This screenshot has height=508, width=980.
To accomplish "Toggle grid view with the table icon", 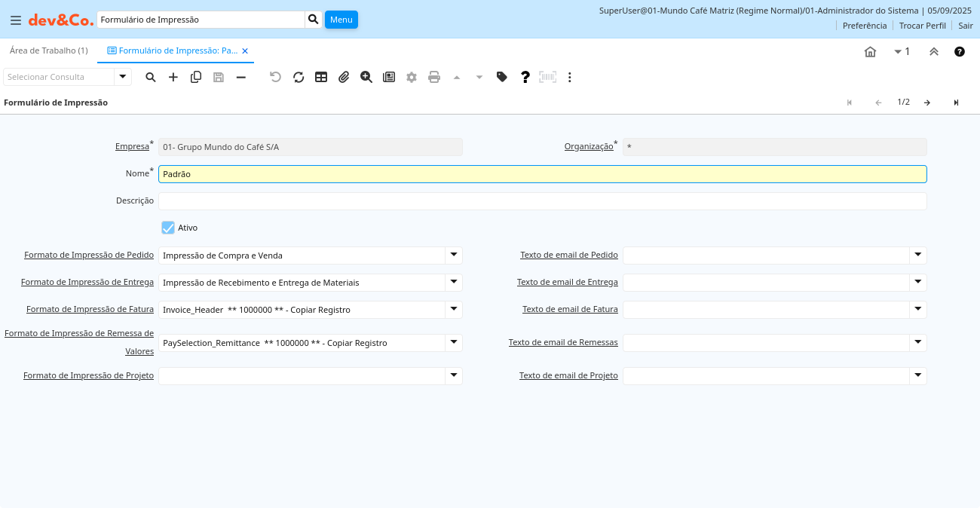I will coord(321,77).
